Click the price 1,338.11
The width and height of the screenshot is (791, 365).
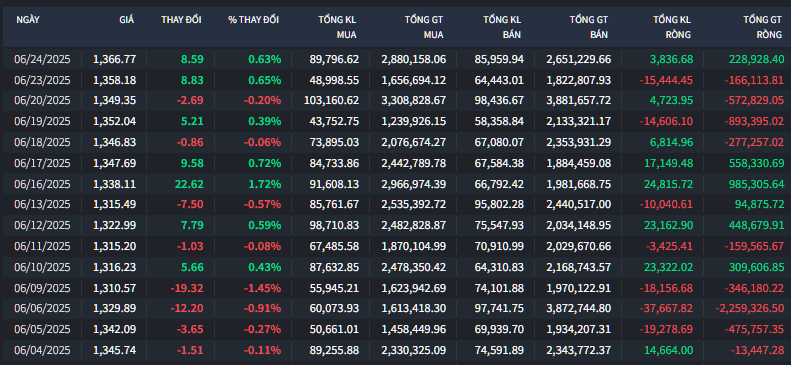tap(115, 184)
